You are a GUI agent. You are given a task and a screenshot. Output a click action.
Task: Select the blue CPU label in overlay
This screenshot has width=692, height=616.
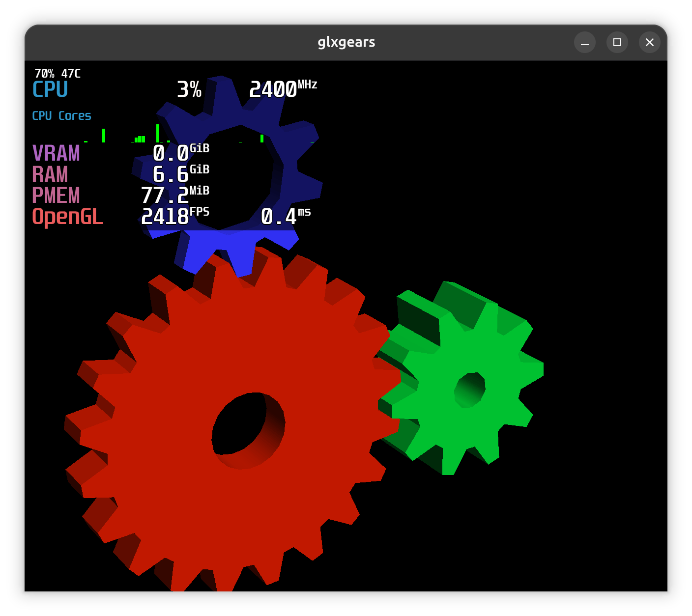pyautogui.click(x=50, y=90)
